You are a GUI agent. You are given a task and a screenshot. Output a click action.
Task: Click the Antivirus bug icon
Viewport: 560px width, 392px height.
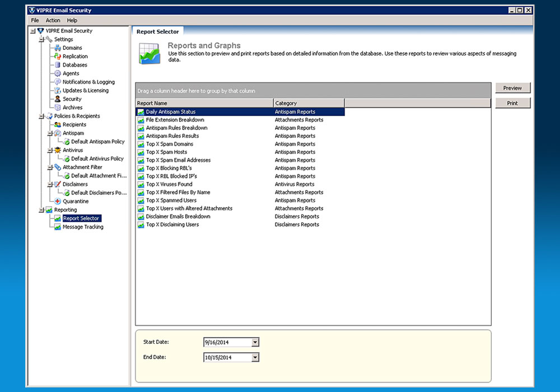(58, 150)
